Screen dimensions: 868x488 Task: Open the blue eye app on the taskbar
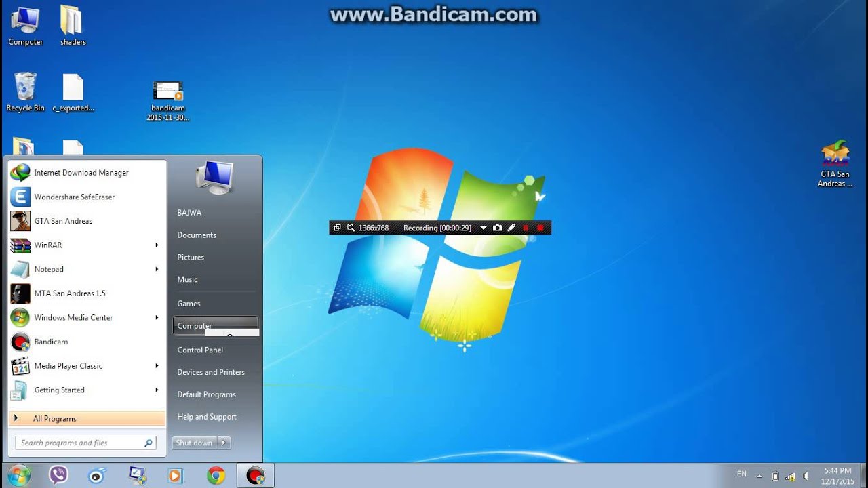pyautogui.click(x=98, y=475)
